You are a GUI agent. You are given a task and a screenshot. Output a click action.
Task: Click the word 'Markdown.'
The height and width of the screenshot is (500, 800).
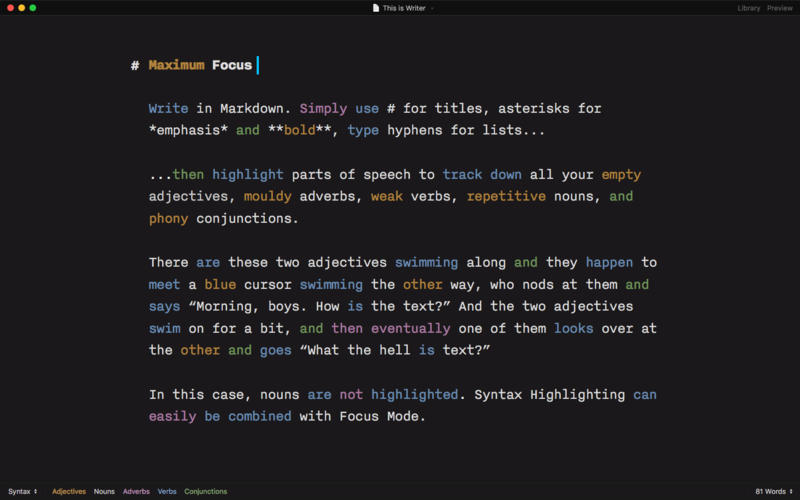point(256,109)
